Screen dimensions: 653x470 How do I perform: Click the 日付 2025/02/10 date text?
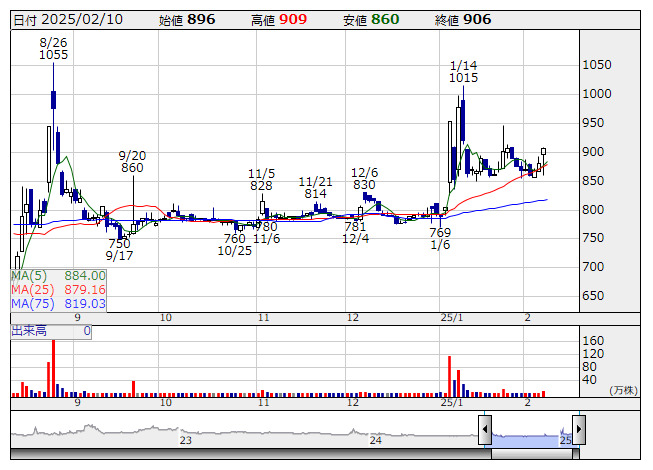[68, 20]
